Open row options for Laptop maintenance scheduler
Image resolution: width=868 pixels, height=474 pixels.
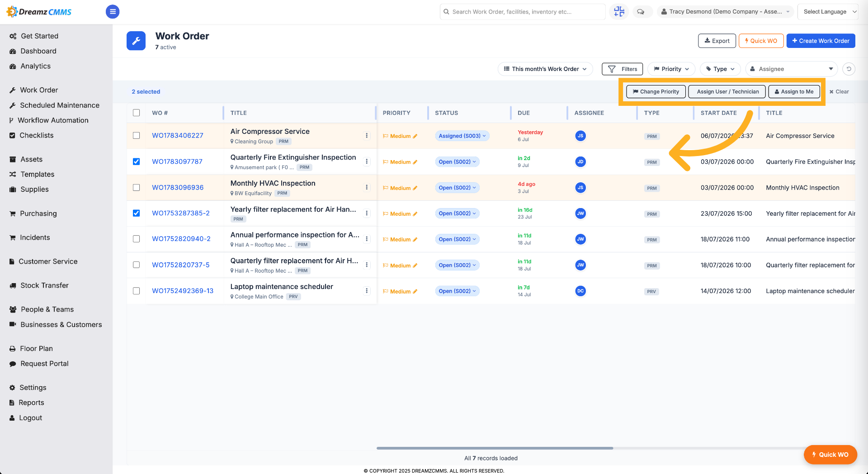point(367,291)
